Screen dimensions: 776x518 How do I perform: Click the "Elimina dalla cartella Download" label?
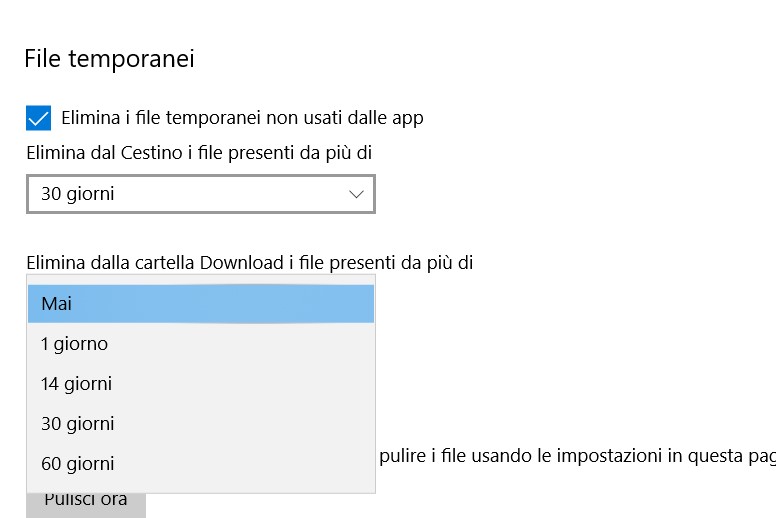(x=249, y=262)
